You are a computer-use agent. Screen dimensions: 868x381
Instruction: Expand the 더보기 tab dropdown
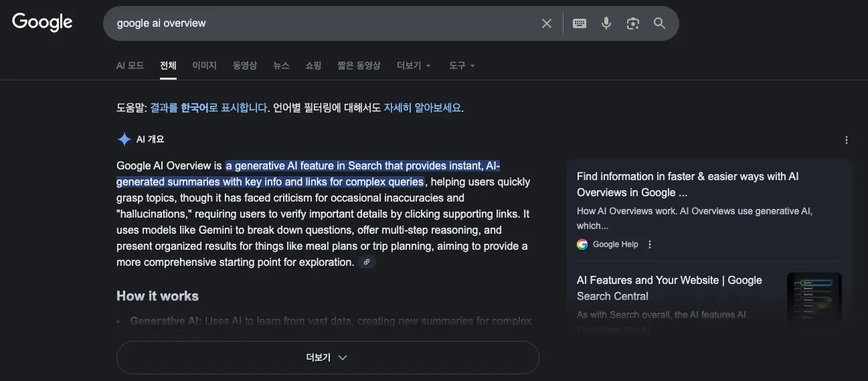[x=414, y=66]
